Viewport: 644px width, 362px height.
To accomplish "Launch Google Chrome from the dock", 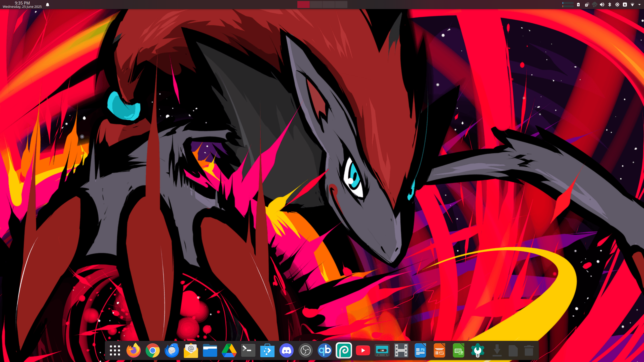I will point(153,350).
